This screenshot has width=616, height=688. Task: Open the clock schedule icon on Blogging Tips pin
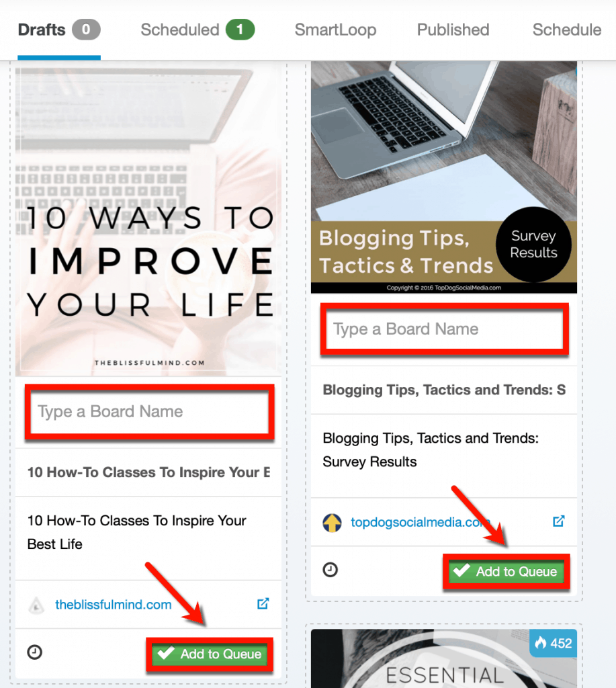click(330, 570)
